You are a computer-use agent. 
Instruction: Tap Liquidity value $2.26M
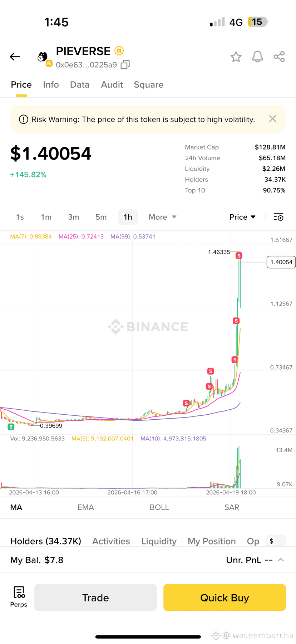pyautogui.click(x=273, y=169)
